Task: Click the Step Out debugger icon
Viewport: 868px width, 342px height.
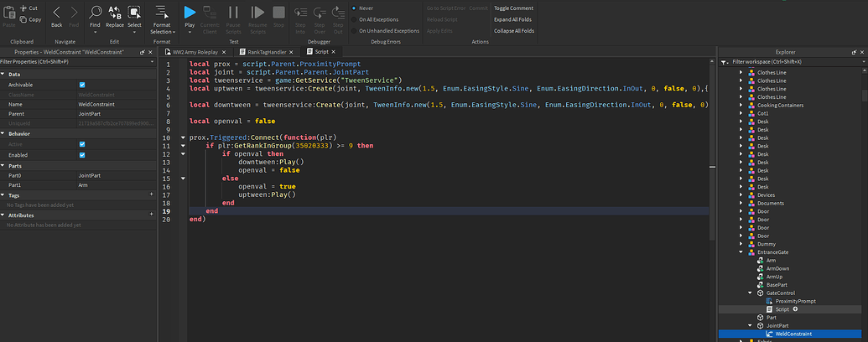Action: 338,13
